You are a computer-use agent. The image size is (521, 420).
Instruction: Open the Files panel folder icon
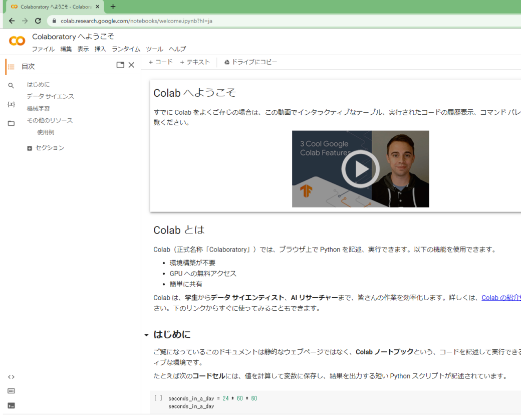tap(11, 120)
